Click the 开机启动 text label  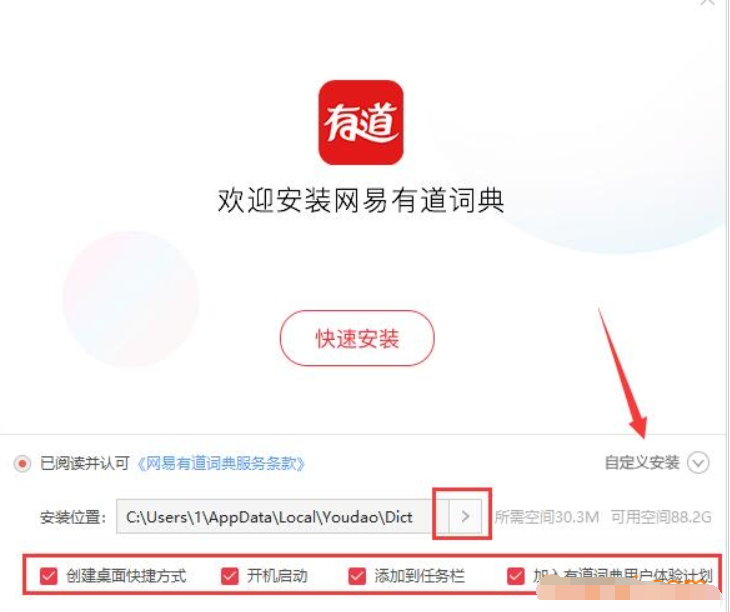point(277,576)
